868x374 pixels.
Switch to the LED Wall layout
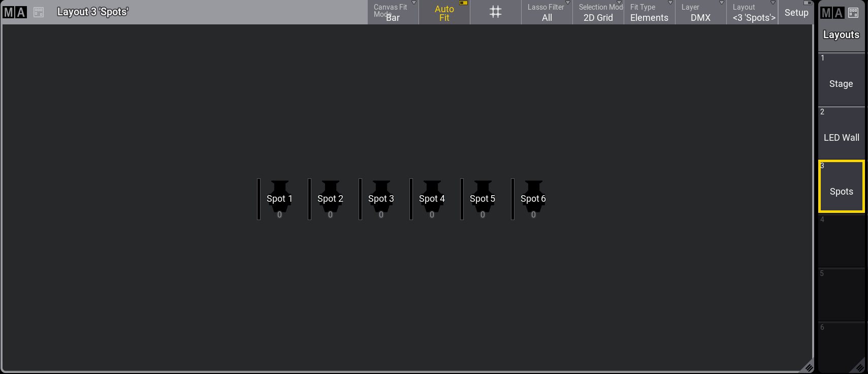coord(841,134)
